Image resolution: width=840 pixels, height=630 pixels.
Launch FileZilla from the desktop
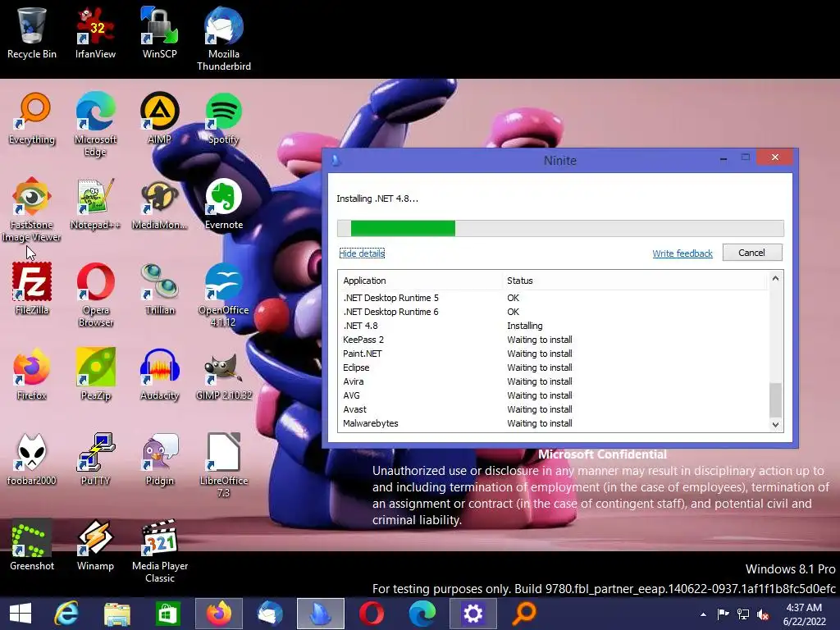(32, 290)
